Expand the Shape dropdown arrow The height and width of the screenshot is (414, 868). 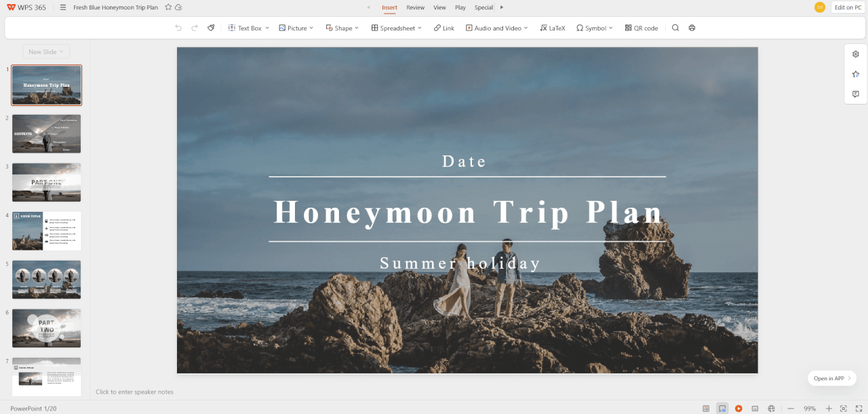[x=357, y=28]
